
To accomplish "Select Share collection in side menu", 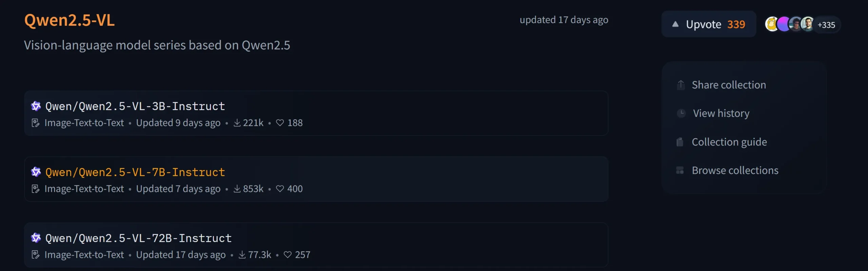I will pos(729,85).
